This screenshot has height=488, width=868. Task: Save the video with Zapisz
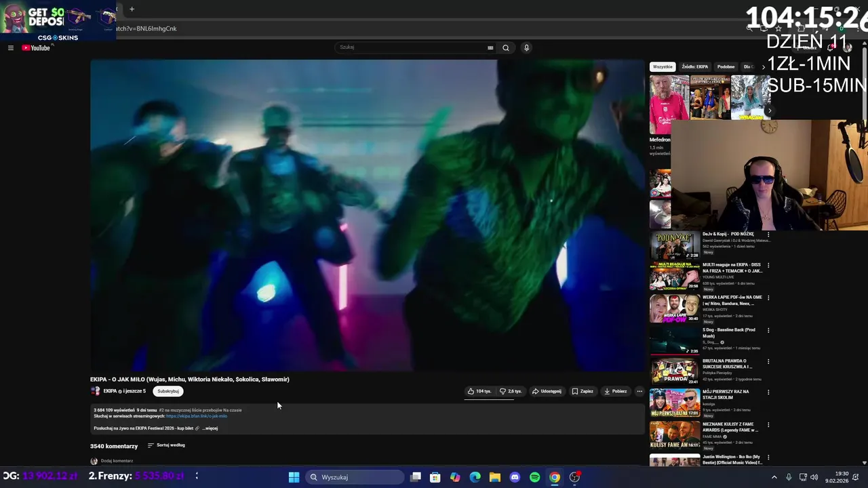click(x=583, y=391)
